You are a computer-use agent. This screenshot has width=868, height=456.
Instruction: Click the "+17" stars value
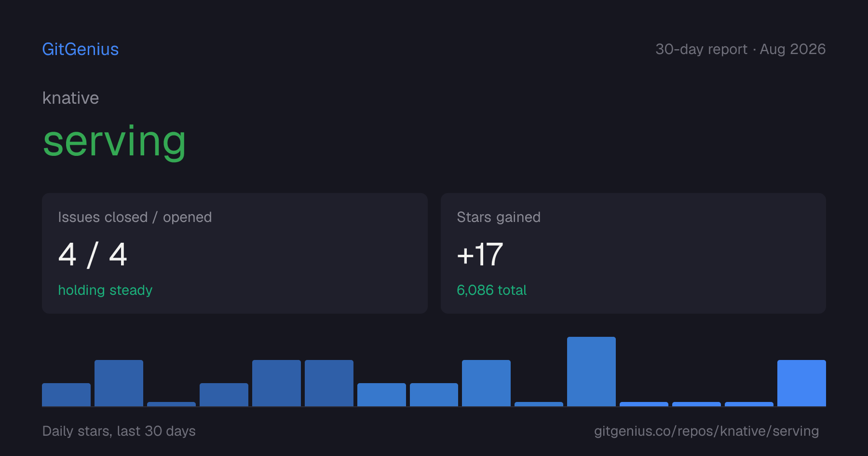point(480,254)
